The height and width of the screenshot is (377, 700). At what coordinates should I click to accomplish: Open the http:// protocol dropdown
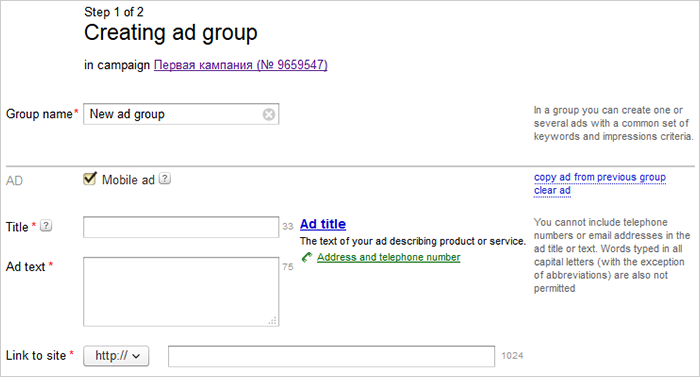point(116,356)
